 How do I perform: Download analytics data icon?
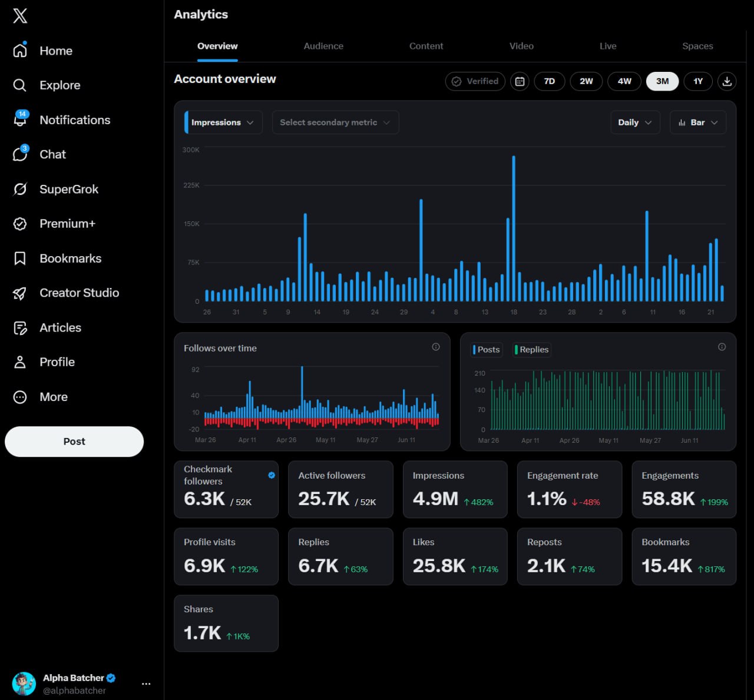[727, 81]
